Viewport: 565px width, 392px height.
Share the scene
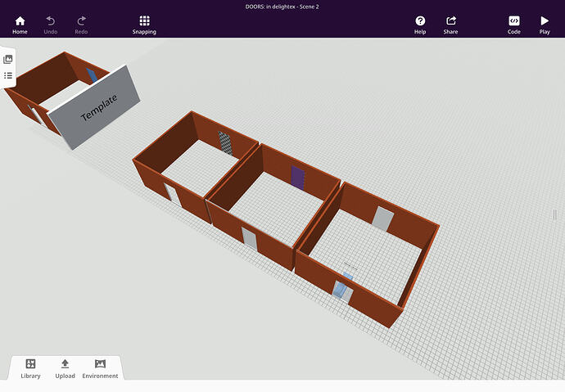coord(451,25)
